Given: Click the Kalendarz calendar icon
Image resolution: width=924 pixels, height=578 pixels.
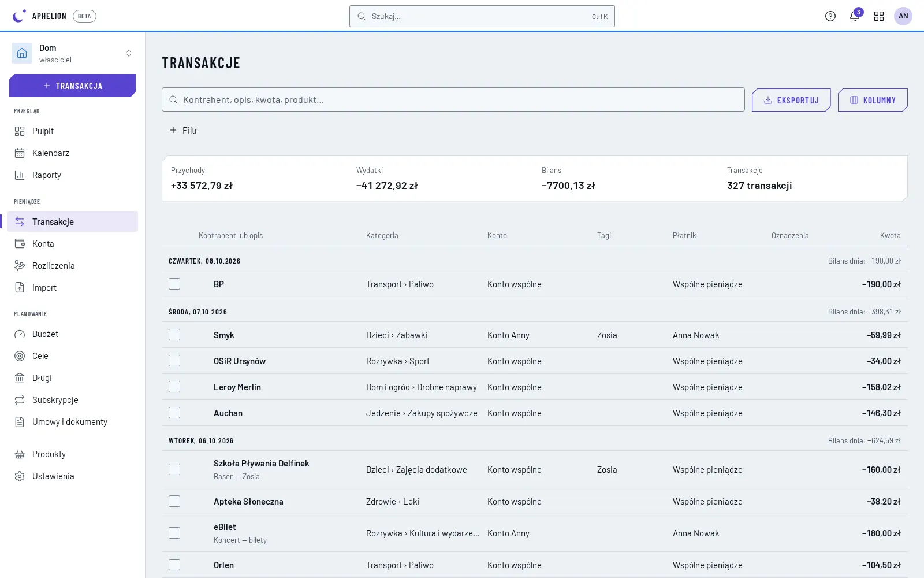Looking at the screenshot, I should [x=20, y=153].
